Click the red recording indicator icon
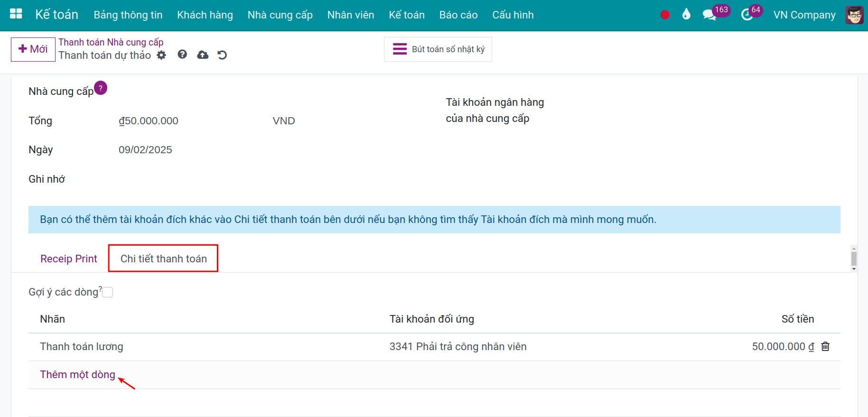The height and width of the screenshot is (417, 868). point(665,15)
